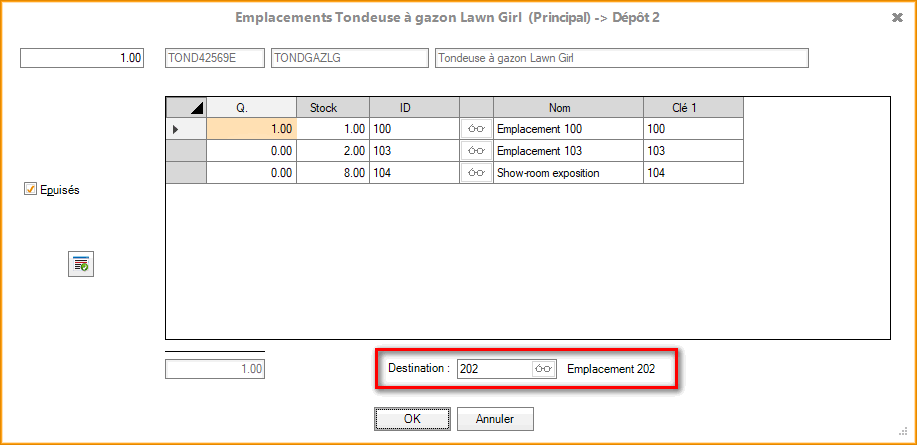917x445 pixels.
Task: Click the list validation icon button
Action: click(81, 264)
